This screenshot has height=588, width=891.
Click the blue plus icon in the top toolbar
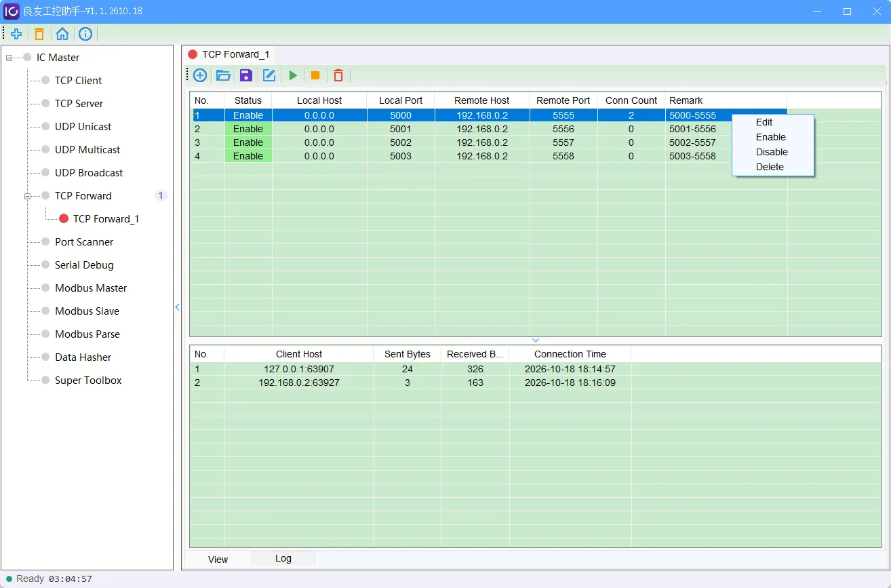[x=16, y=34]
